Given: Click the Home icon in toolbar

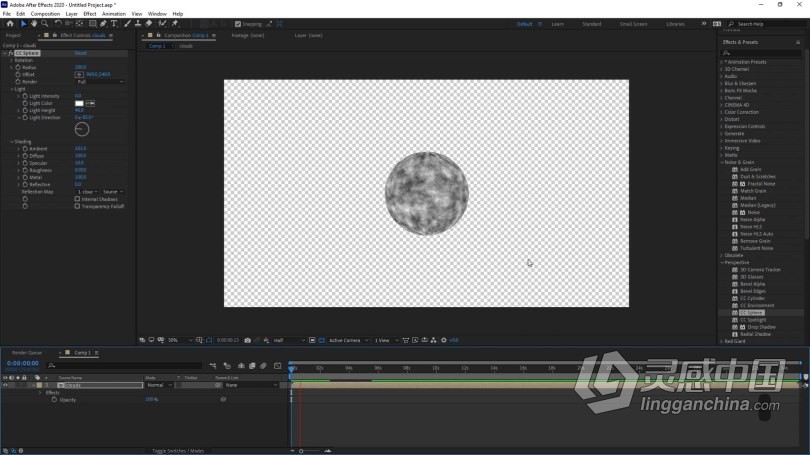Looking at the screenshot, I should click(10, 24).
